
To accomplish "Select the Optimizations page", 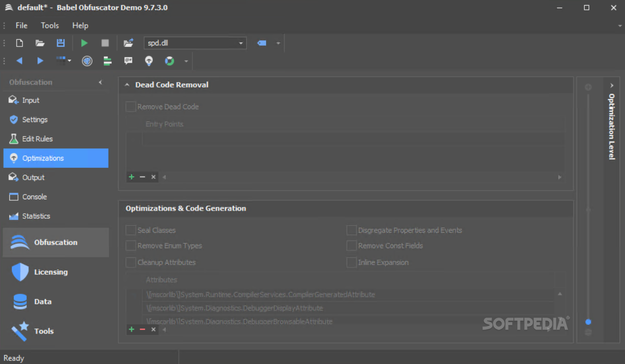I will pos(56,158).
